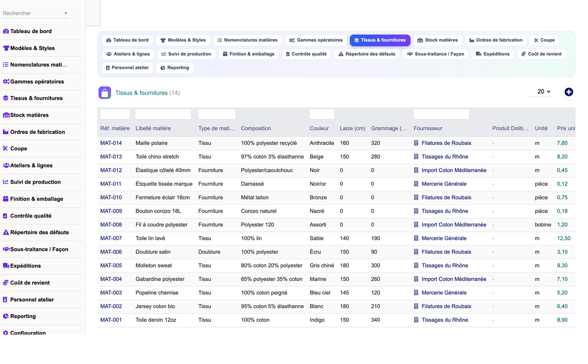The width and height of the screenshot is (588, 364).
Task: Click the Tissus & fournitures sidebar layers icon
Action: (6, 98)
